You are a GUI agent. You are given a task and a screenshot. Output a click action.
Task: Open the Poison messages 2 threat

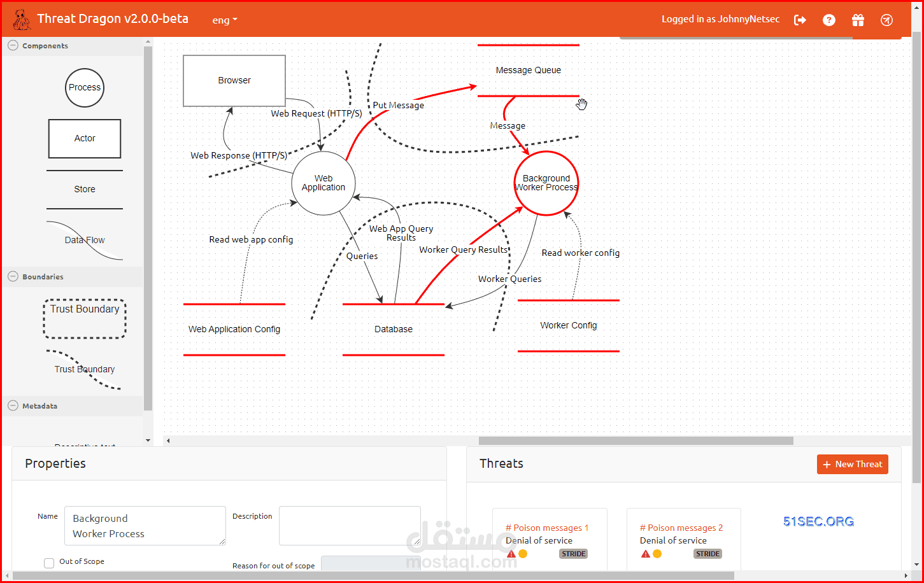pos(681,528)
